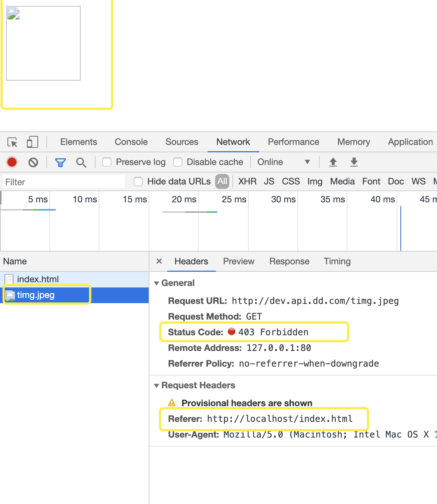This screenshot has width=437, height=504.
Task: Export HAR file download icon
Action: click(x=354, y=162)
